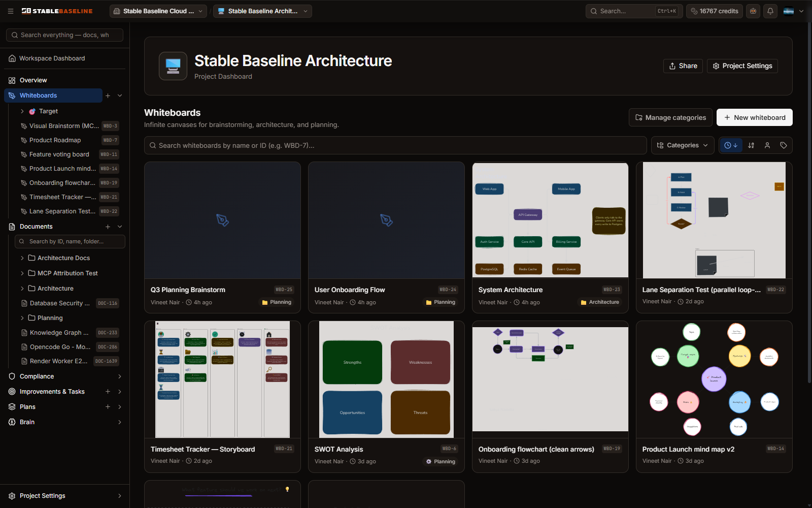Open the Documents section label

coord(36,227)
